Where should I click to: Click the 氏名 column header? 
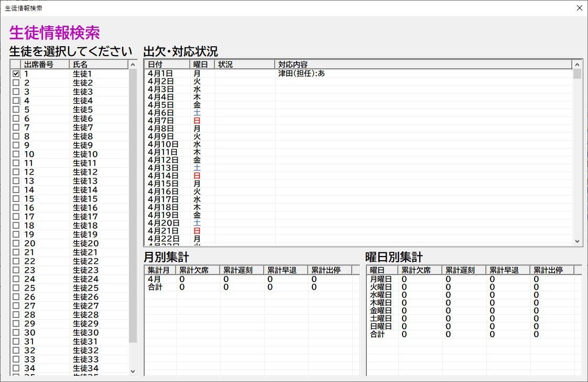click(99, 65)
